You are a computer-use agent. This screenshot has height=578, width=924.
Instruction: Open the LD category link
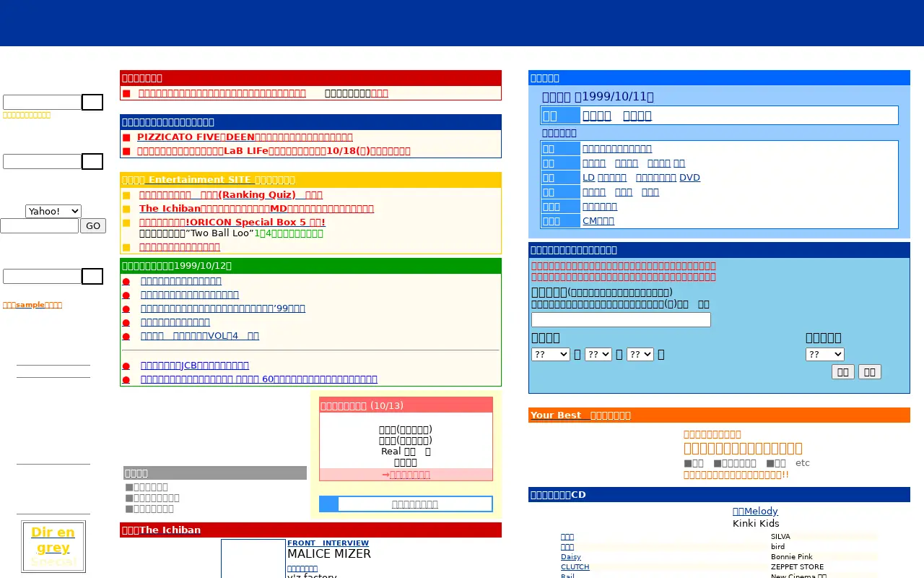(604, 178)
